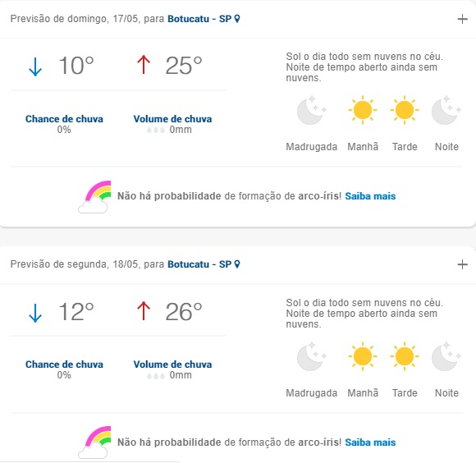476x463 pixels.
Task: Click rainbow icon in Monday forecast card
Action: click(94, 442)
